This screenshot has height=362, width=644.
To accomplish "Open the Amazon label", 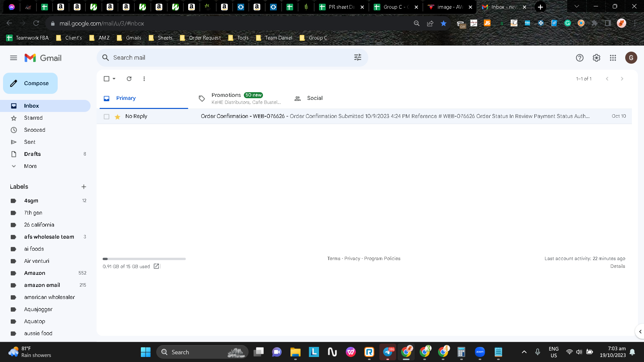I will 35,273.
